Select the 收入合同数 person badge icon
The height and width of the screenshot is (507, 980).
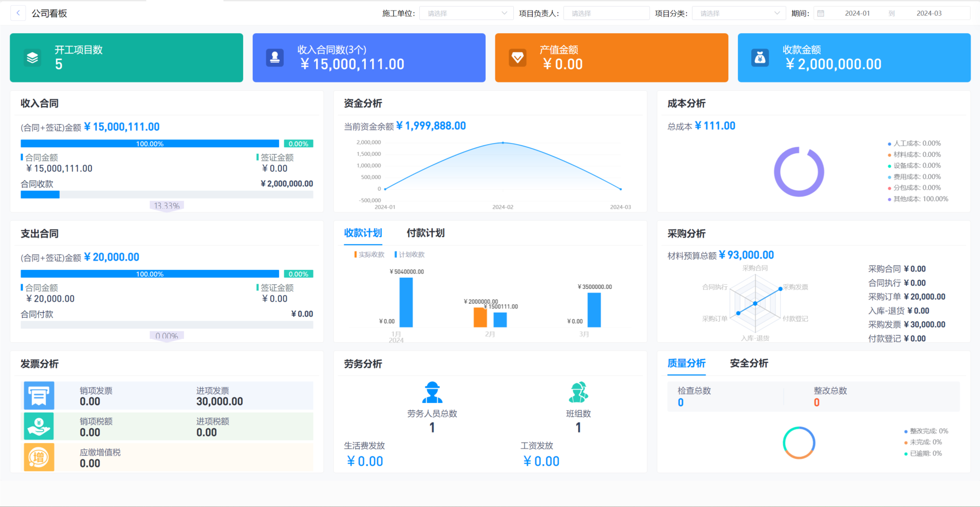click(275, 58)
